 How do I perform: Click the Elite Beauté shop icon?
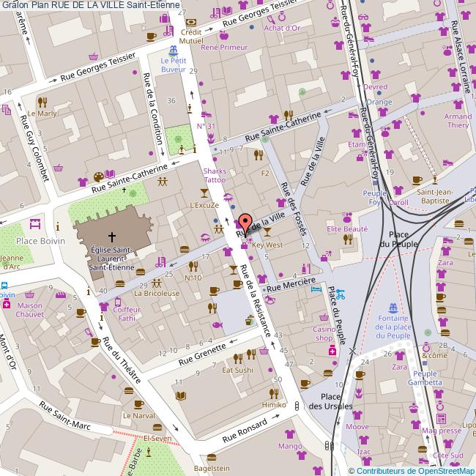point(346,217)
